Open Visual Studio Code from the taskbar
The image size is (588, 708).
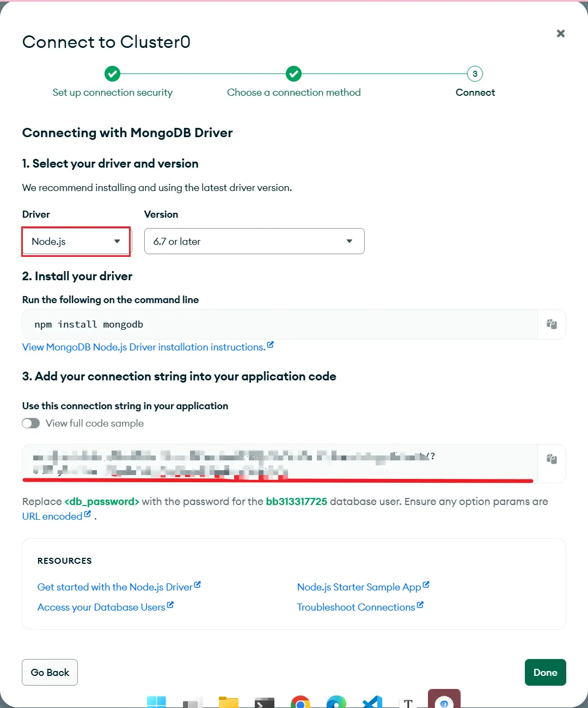(372, 702)
